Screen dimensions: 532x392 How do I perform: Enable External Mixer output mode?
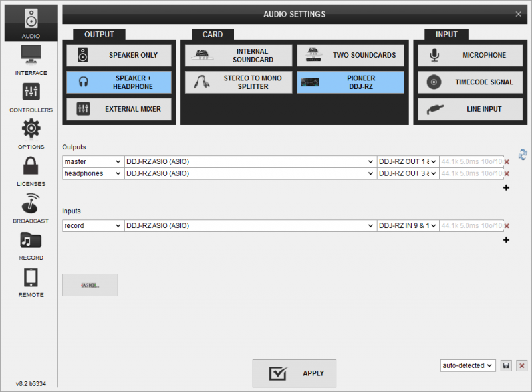pyautogui.click(x=118, y=109)
